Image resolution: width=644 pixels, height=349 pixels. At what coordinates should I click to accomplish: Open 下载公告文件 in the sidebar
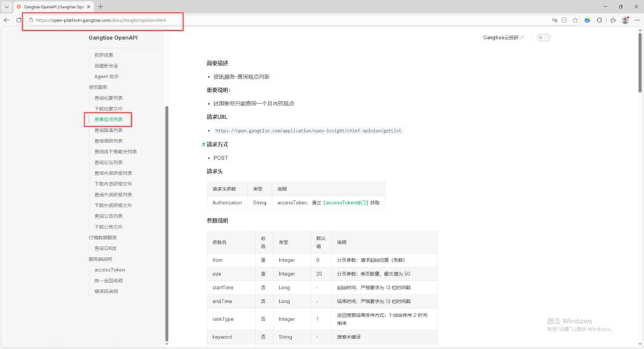(108, 226)
